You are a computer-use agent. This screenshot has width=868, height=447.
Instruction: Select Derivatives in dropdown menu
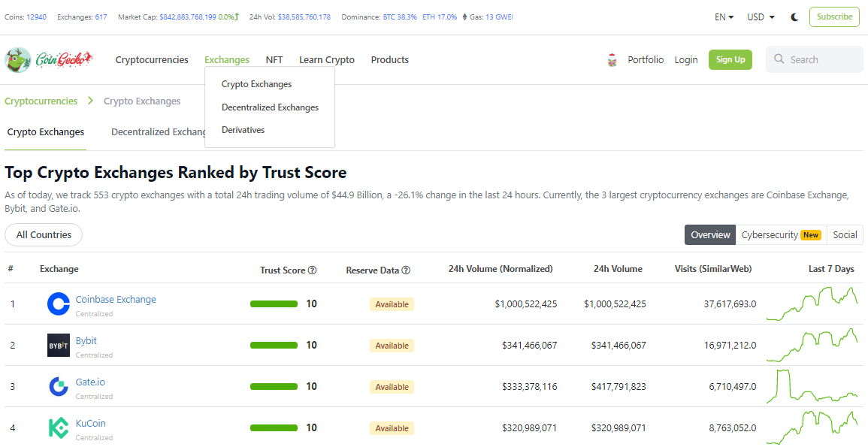[x=243, y=130]
